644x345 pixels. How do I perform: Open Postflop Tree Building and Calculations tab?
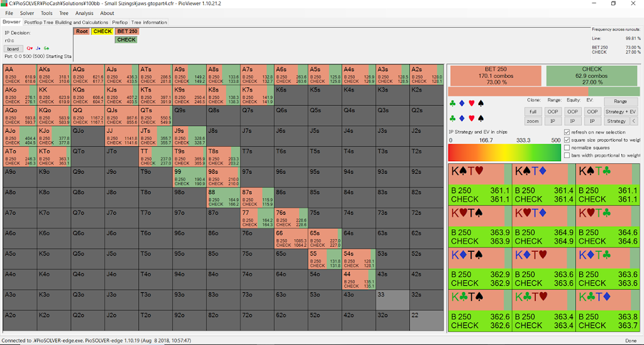pos(66,22)
